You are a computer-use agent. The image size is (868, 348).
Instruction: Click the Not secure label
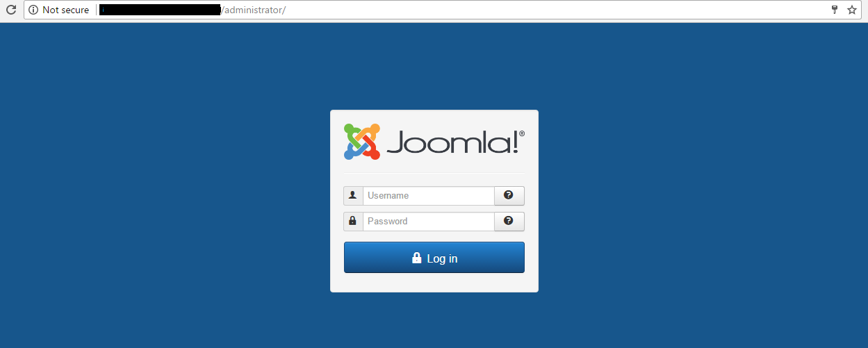click(66, 10)
